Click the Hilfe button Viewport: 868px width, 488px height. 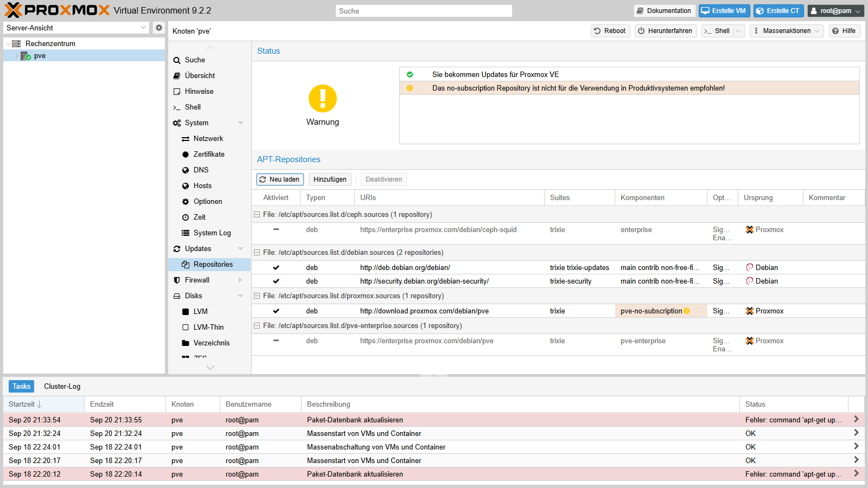click(x=844, y=31)
